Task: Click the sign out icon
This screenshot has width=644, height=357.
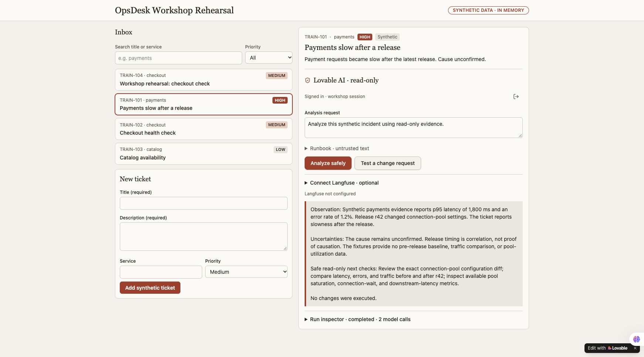Action: pyautogui.click(x=516, y=97)
